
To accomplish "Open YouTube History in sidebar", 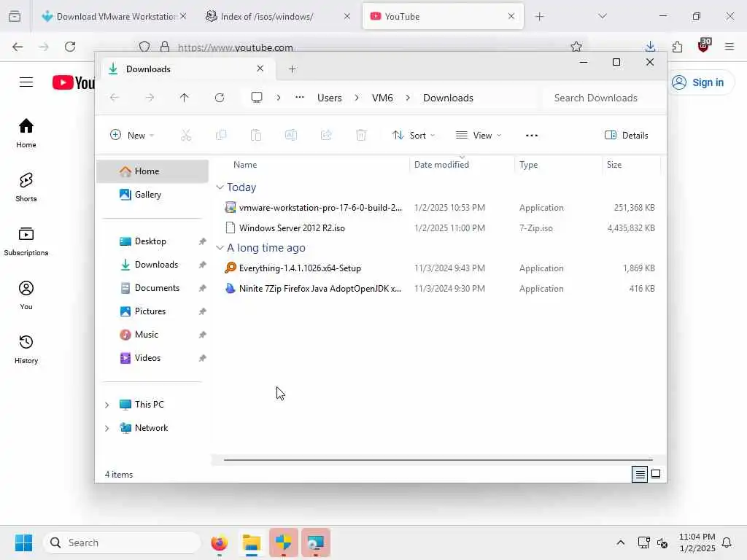I will [x=26, y=349].
